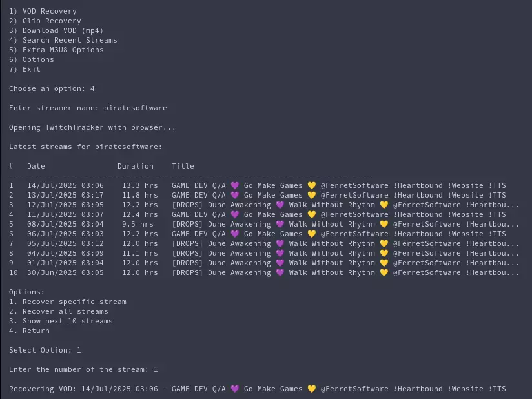Click date '12/Jul/2025 03:05' cell
This screenshot has height=399, width=532.
coord(65,205)
